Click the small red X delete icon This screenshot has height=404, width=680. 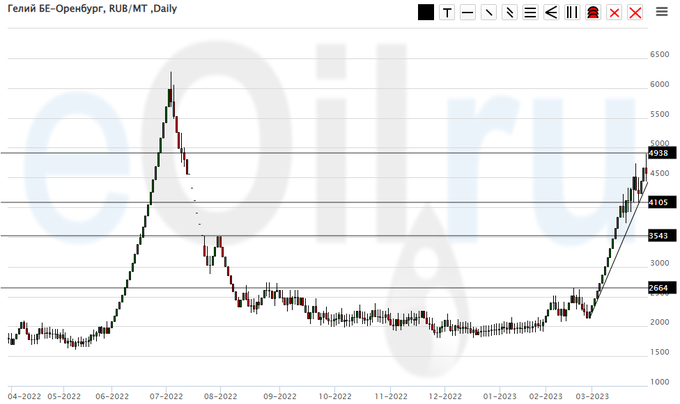614,12
